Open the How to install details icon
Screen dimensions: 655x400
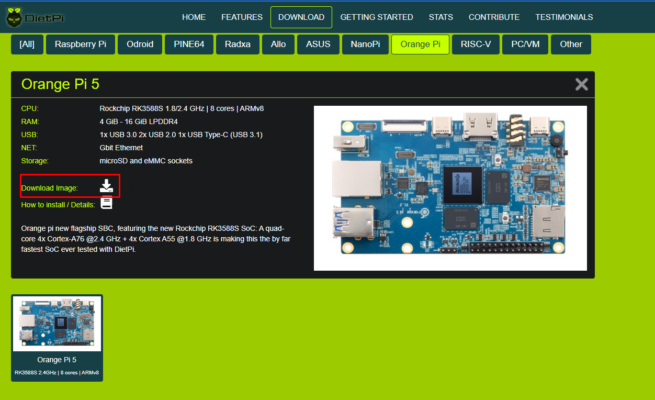[x=107, y=203]
